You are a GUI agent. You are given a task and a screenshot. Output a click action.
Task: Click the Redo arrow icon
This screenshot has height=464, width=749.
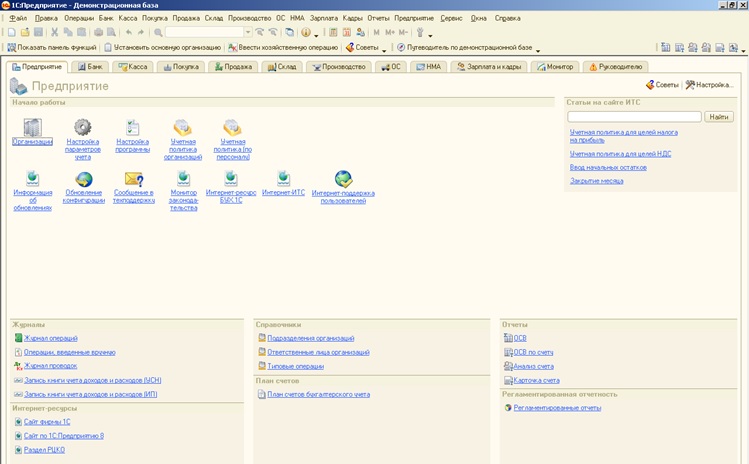pos(141,32)
